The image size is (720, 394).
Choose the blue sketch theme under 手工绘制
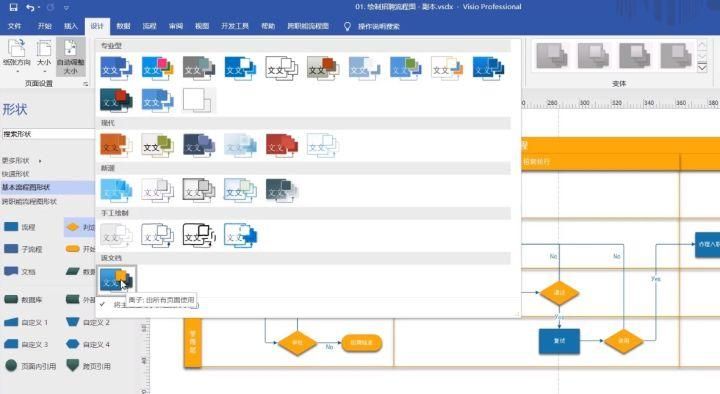click(240, 235)
